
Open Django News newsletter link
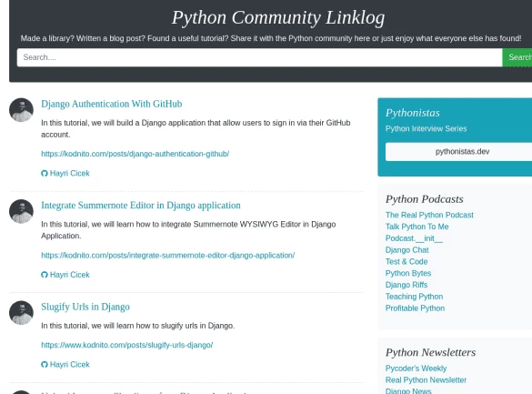point(408,391)
